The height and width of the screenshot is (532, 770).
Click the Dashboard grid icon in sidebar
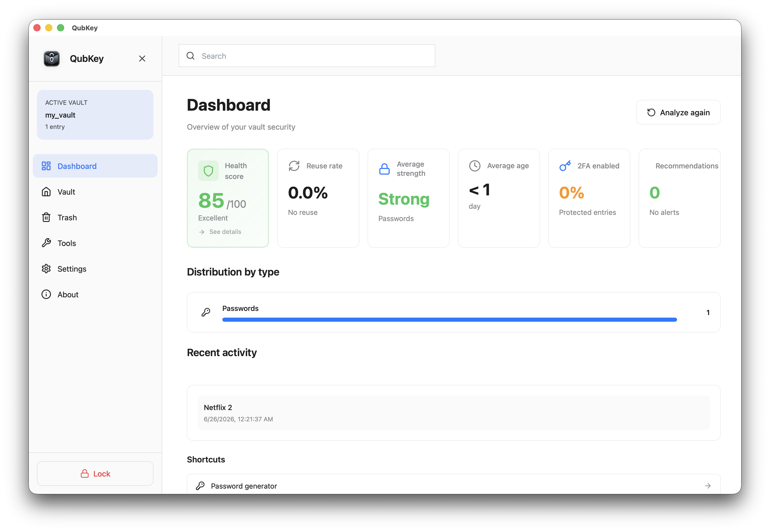(46, 166)
